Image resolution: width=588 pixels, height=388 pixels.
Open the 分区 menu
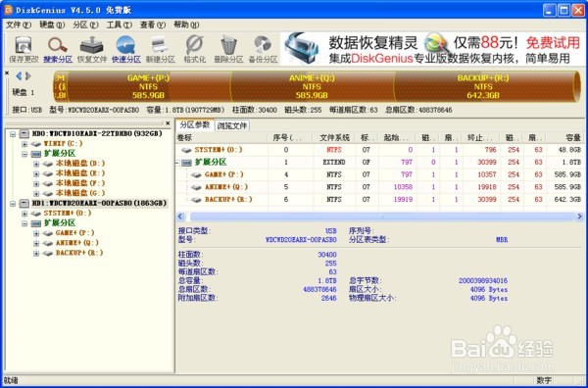(85, 24)
